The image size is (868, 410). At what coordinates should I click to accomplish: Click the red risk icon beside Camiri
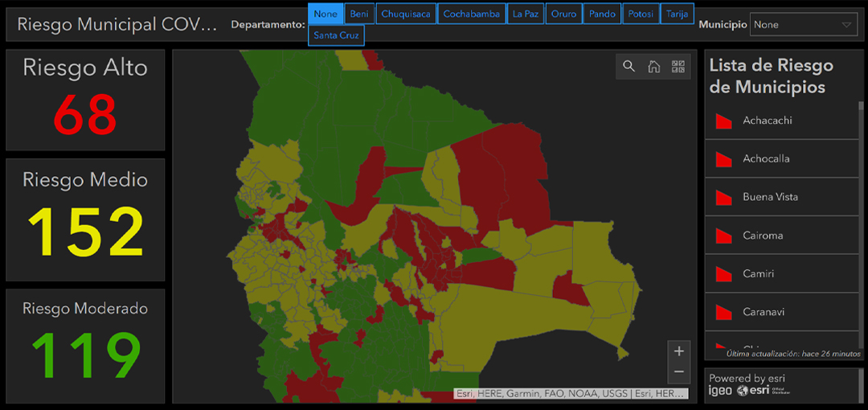click(723, 273)
